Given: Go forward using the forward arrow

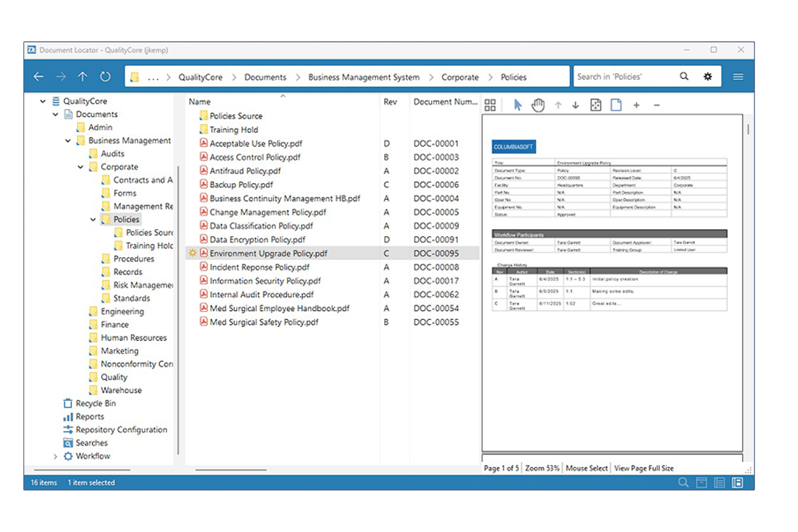Looking at the screenshot, I should (61, 77).
